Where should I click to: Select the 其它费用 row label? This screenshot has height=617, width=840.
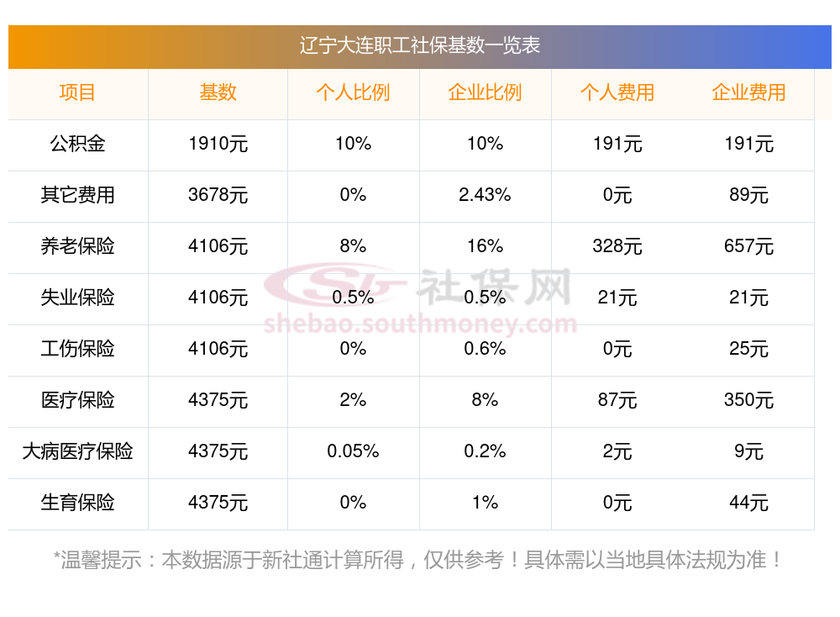coord(78,195)
